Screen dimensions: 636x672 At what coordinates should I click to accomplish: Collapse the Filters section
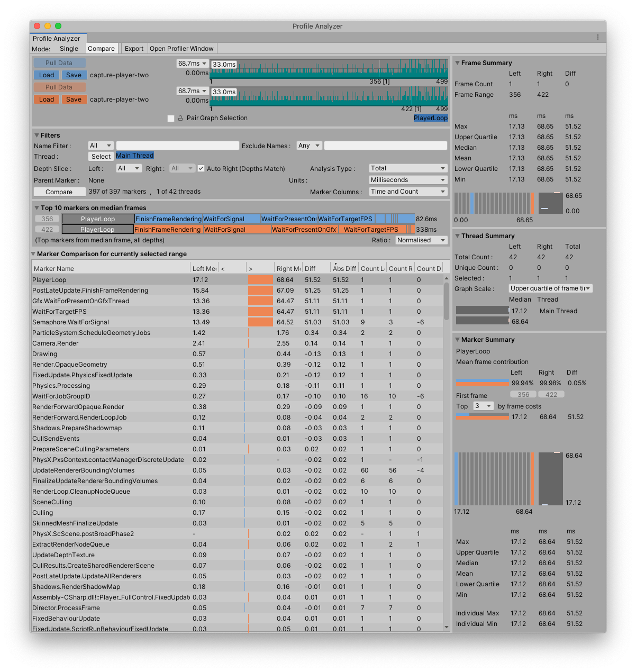37,135
